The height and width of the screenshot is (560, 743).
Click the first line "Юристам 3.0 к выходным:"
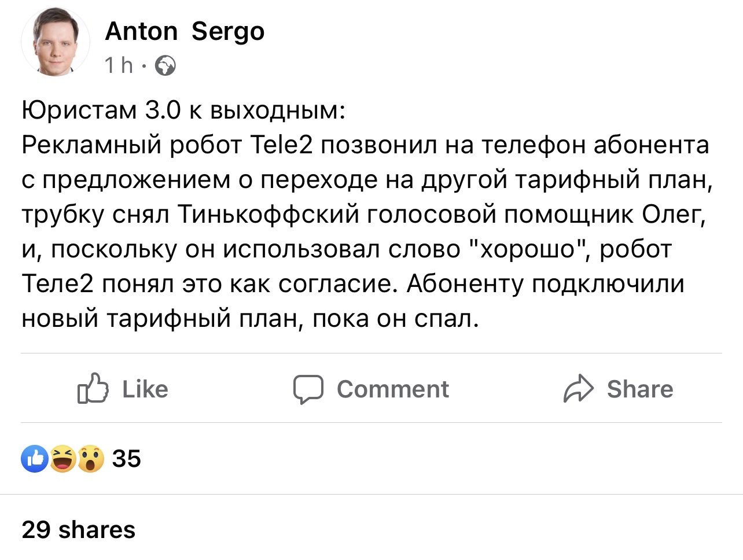coord(183,110)
